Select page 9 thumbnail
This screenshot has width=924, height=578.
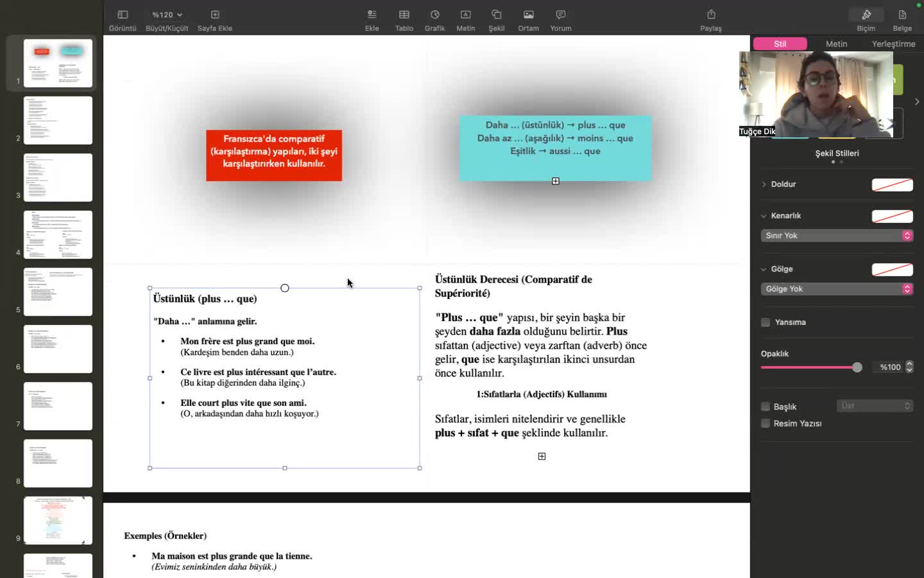click(x=58, y=520)
